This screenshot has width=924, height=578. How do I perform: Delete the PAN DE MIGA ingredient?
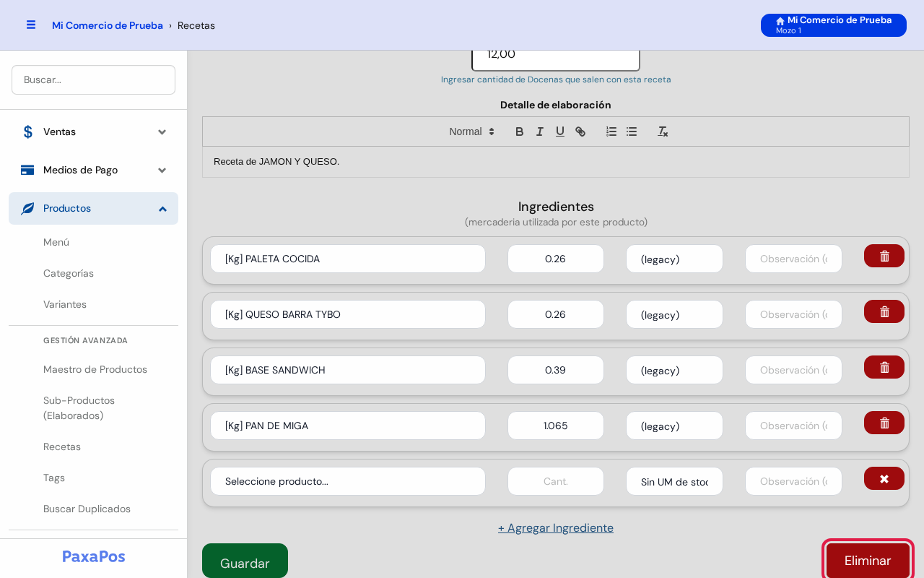click(x=884, y=423)
